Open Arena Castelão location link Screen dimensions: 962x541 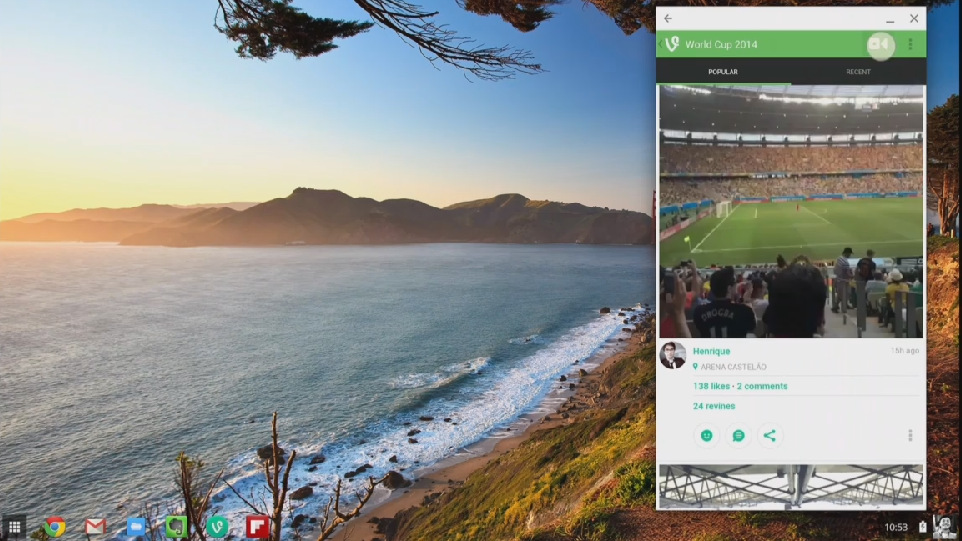click(729, 367)
